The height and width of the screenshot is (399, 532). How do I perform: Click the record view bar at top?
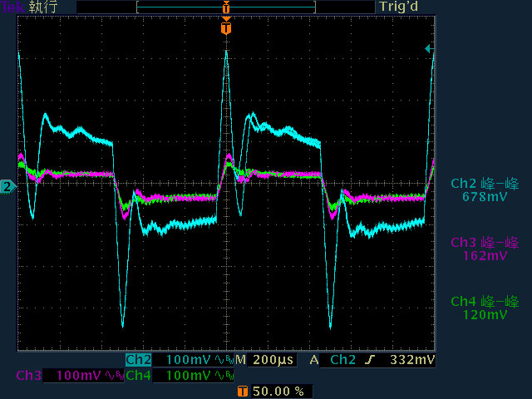pos(226,7)
